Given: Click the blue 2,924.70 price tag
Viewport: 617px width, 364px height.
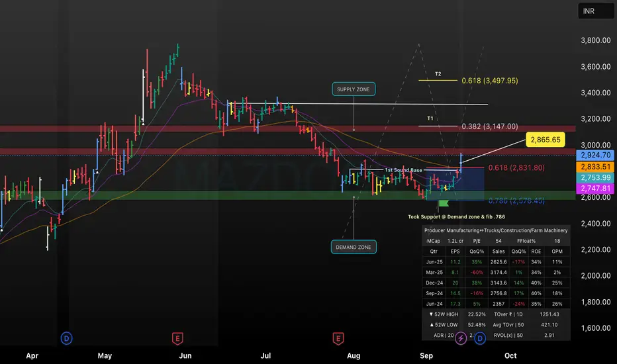Looking at the screenshot, I should click(595, 155).
